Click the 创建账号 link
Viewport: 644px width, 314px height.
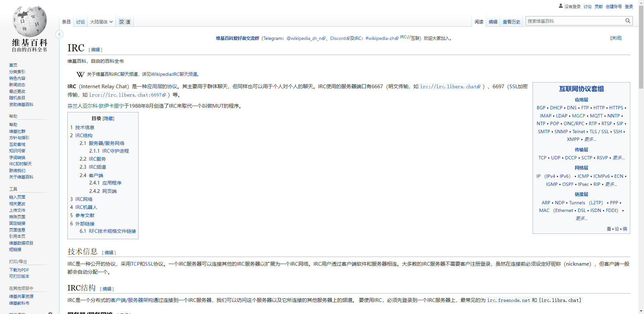click(x=614, y=6)
